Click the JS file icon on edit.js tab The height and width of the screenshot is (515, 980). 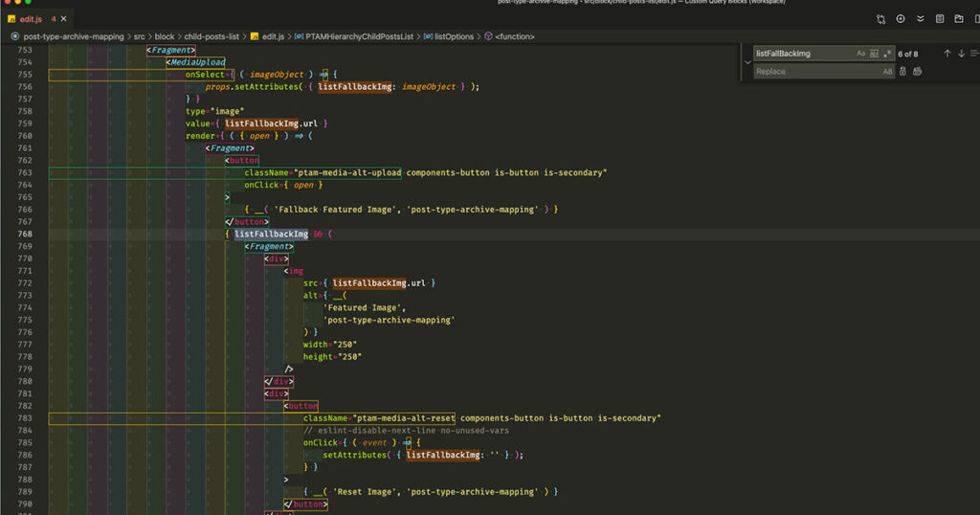pyautogui.click(x=11, y=19)
